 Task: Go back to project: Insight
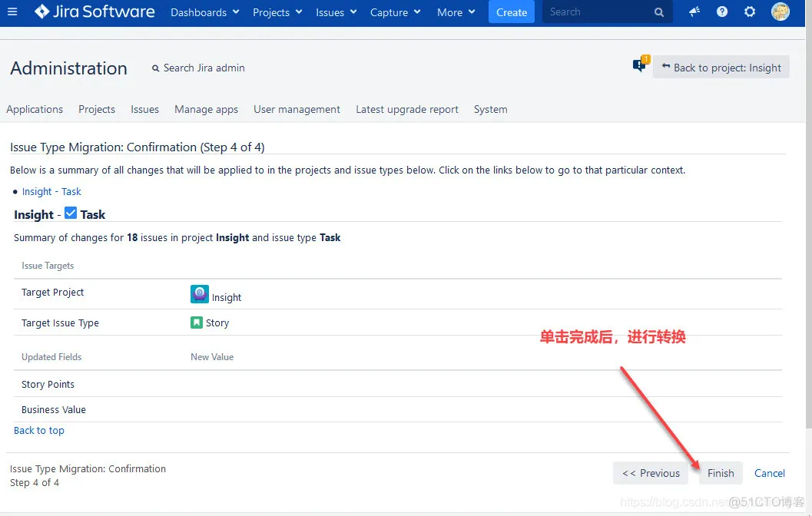pyautogui.click(x=721, y=68)
